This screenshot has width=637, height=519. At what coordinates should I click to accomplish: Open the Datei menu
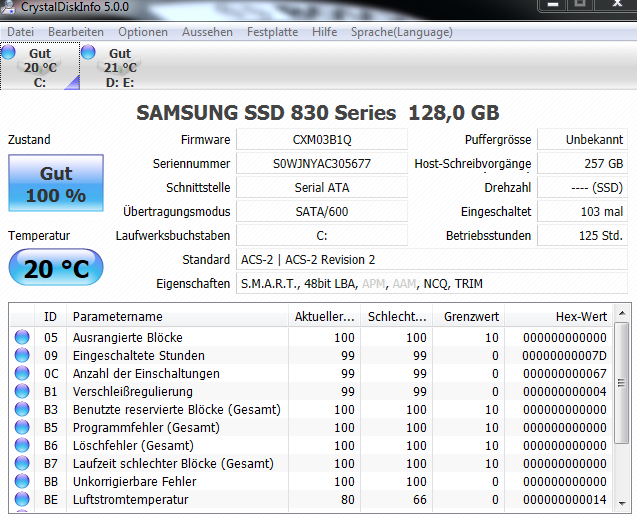pyautogui.click(x=20, y=32)
